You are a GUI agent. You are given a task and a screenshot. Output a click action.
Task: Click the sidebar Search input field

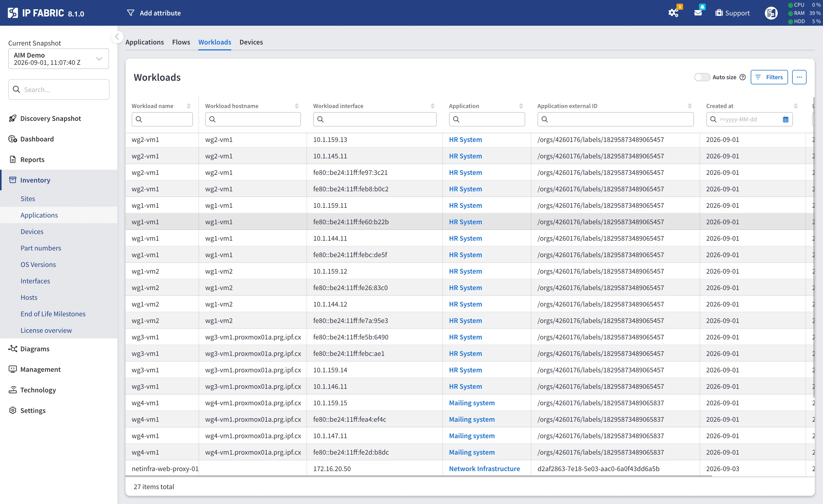(x=59, y=89)
